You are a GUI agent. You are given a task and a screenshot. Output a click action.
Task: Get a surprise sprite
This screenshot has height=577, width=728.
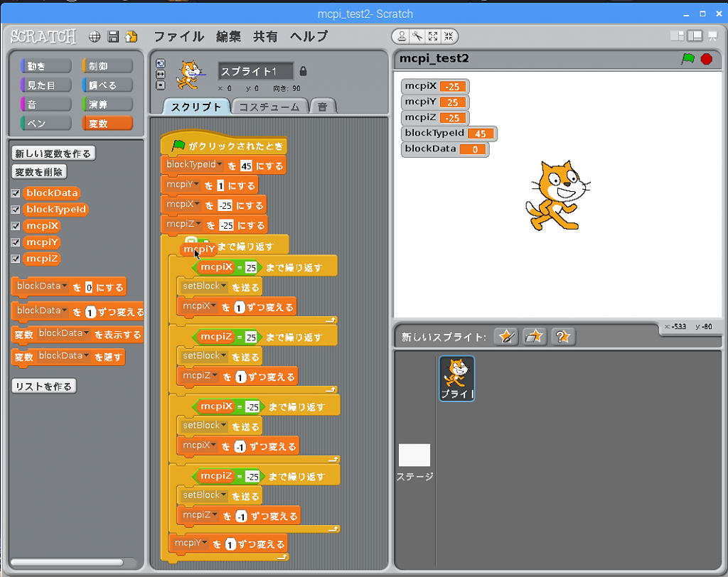[x=563, y=337]
